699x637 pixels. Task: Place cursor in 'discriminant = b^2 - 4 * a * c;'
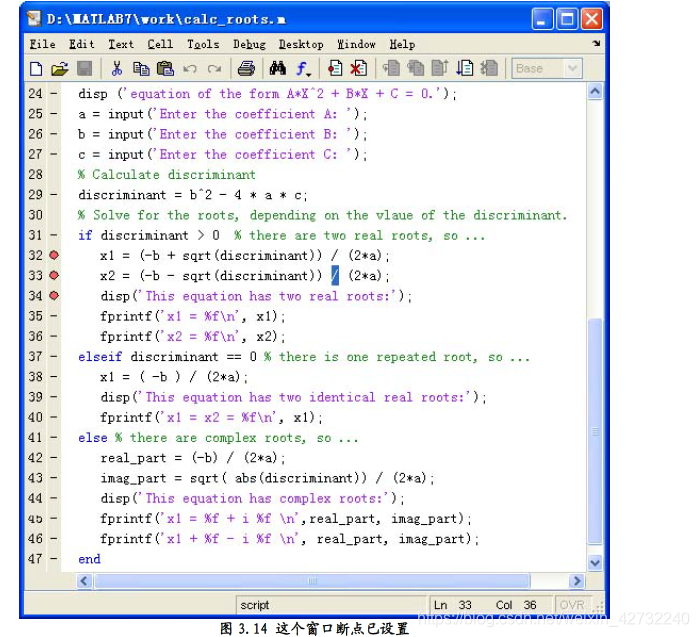pos(193,195)
